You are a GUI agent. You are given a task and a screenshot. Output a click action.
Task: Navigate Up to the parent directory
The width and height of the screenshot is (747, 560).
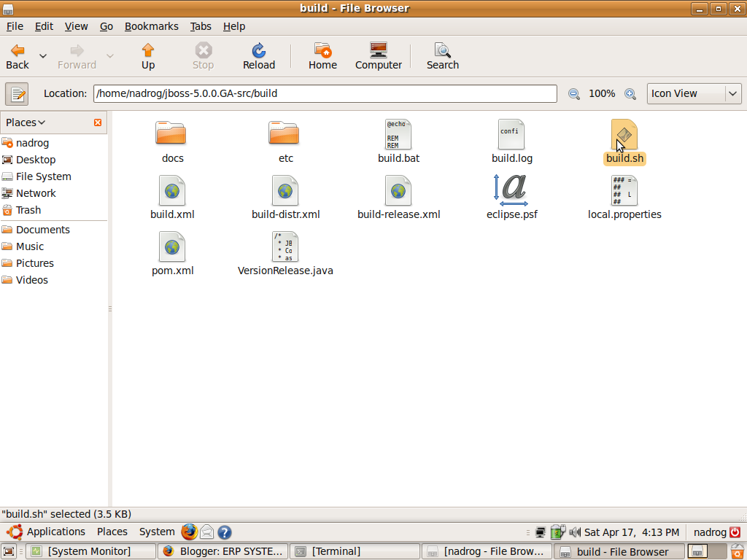147,55
